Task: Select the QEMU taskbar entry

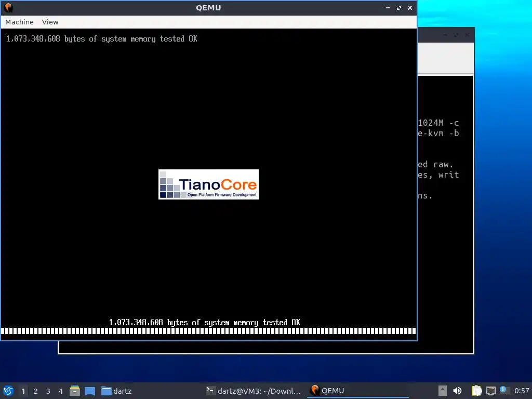Action: pyautogui.click(x=358, y=391)
